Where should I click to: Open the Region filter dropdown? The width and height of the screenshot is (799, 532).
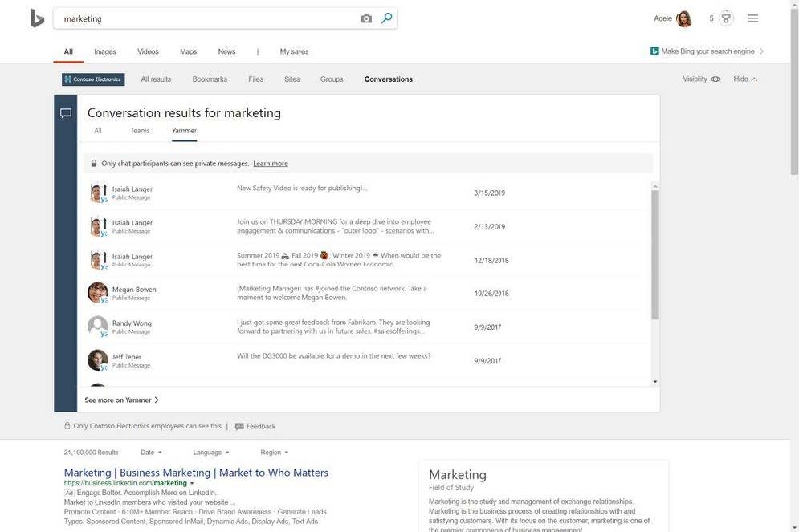274,452
